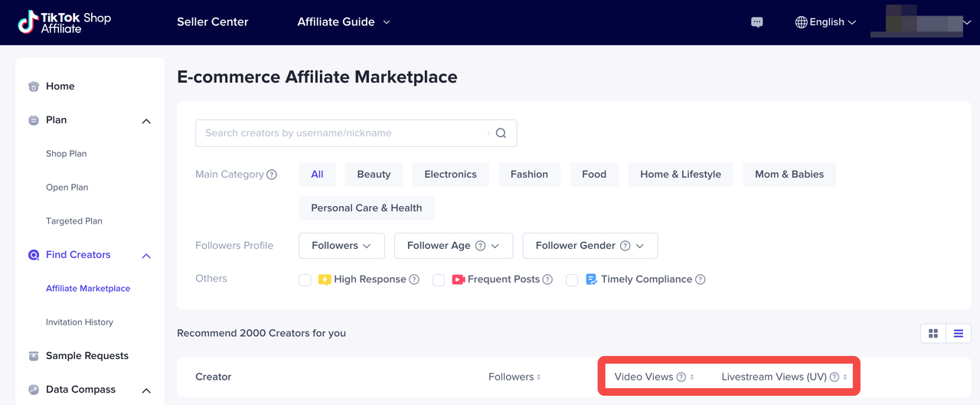Sort creators by Followers arrows
This screenshot has width=980, height=405.
click(539, 377)
